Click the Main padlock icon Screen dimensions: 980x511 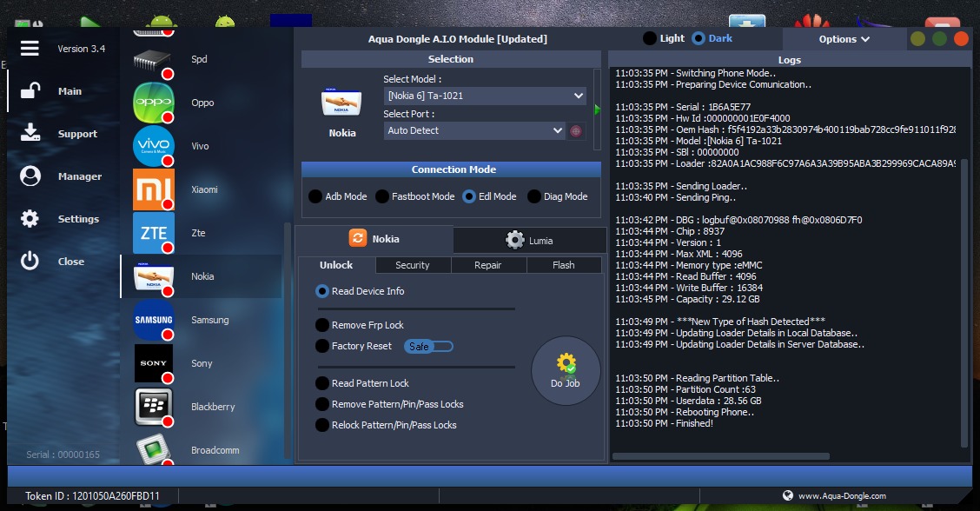tap(30, 90)
